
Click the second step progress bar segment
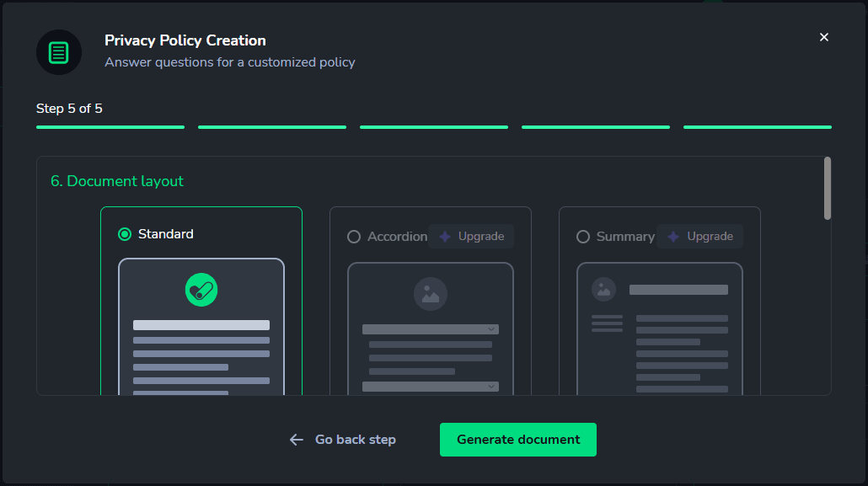point(272,127)
